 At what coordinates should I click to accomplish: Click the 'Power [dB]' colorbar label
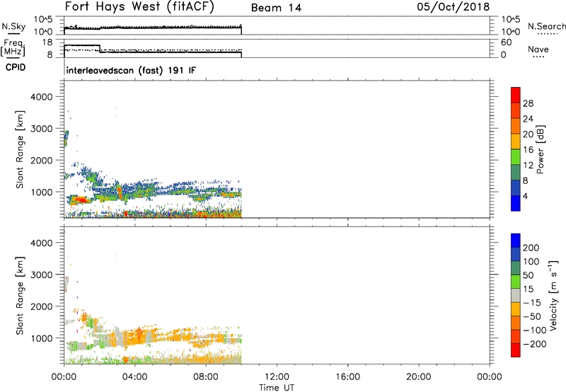(541, 149)
